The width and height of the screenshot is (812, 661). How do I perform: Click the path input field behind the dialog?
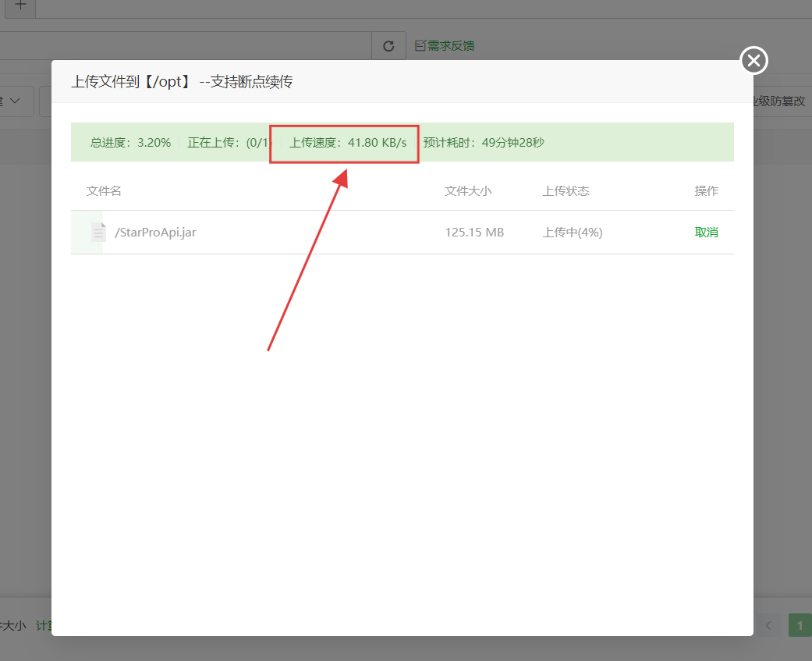coord(186,46)
